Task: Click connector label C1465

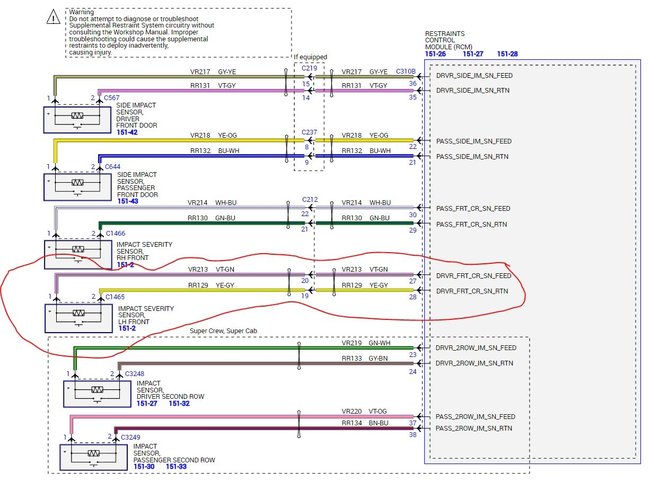Action: [x=115, y=297]
